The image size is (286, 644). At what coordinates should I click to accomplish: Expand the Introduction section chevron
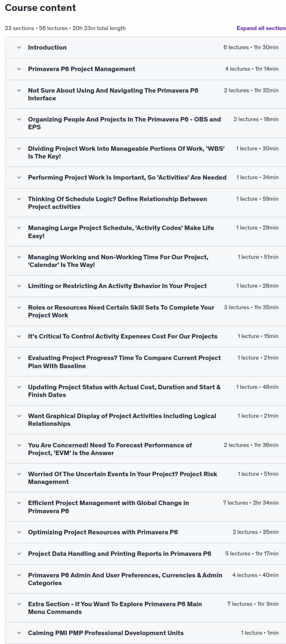pyautogui.click(x=19, y=48)
